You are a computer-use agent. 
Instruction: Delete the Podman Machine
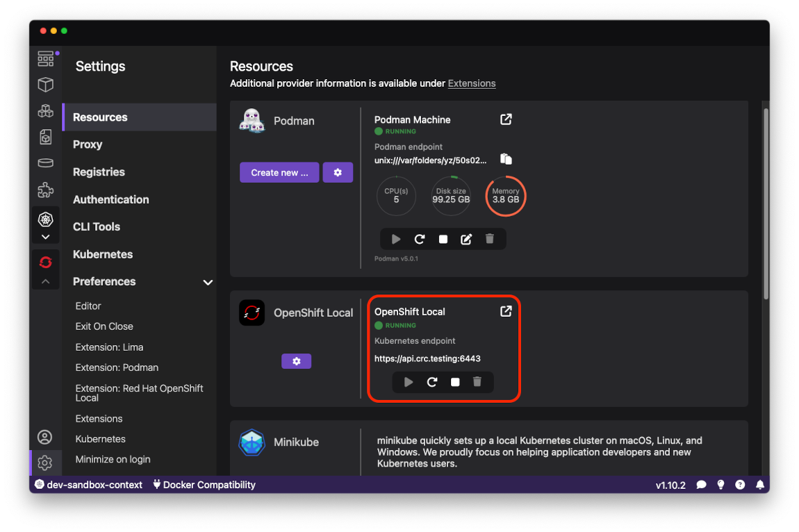(490, 238)
